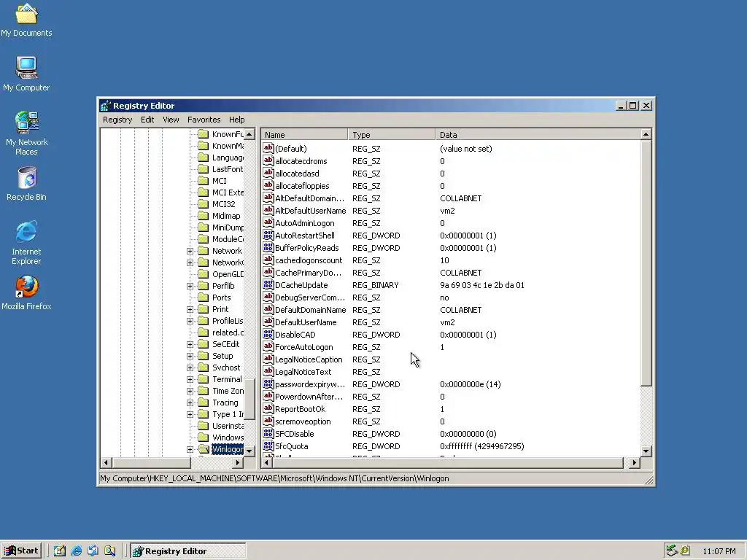The width and height of the screenshot is (747, 560).
Task: Select the (Default) string value icon
Action: tap(268, 149)
